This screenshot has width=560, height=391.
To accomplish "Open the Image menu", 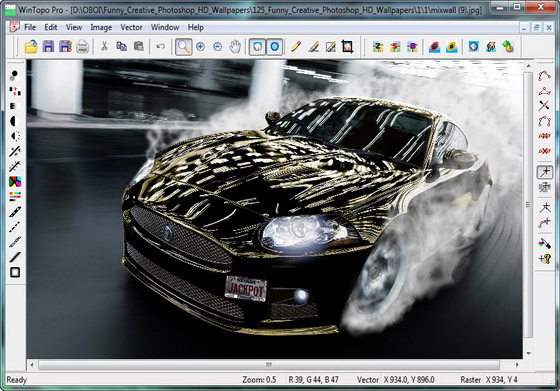I will [101, 27].
